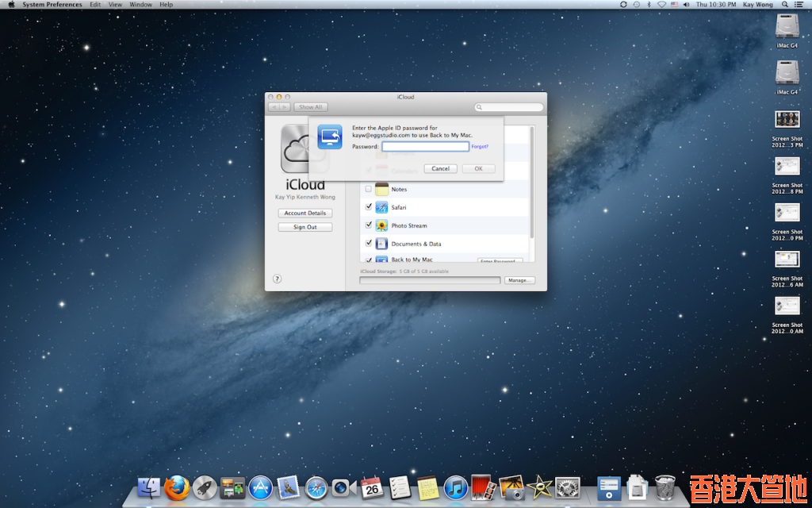
Task: Open the Help menu
Action: [167, 5]
